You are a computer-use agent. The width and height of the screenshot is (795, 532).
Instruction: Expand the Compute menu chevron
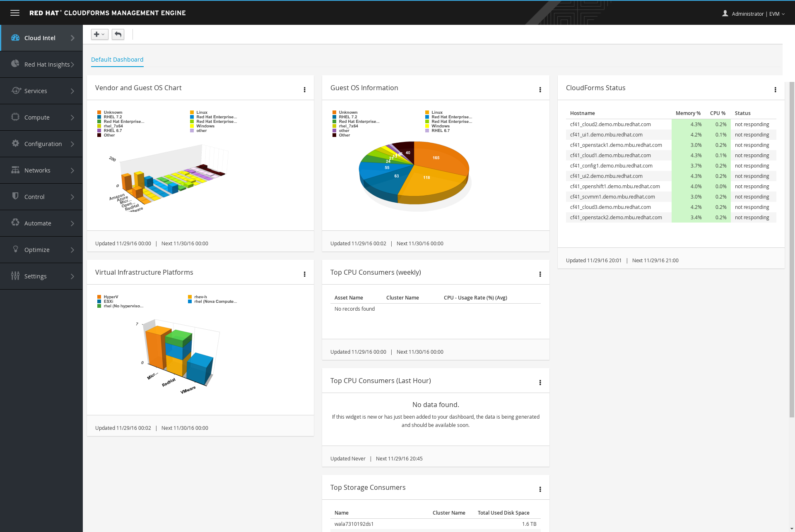click(72, 117)
